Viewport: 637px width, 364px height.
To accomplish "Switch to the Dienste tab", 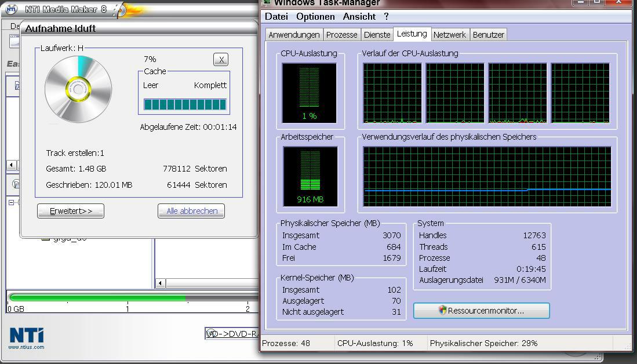I will tap(377, 35).
